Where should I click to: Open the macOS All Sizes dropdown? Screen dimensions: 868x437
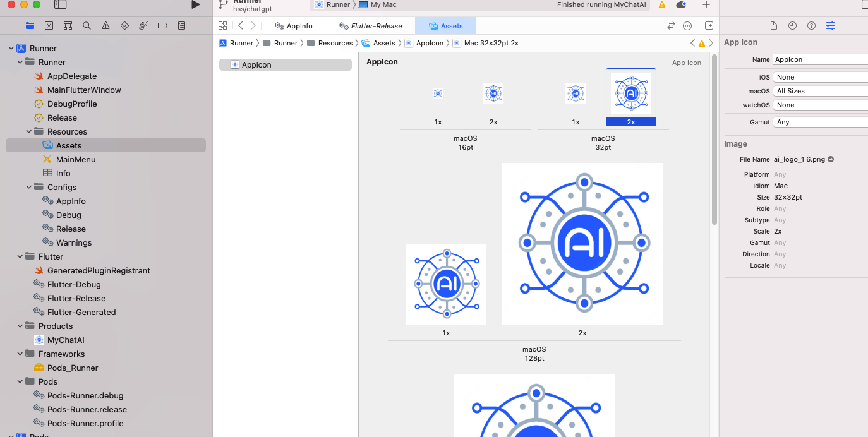pyautogui.click(x=821, y=91)
